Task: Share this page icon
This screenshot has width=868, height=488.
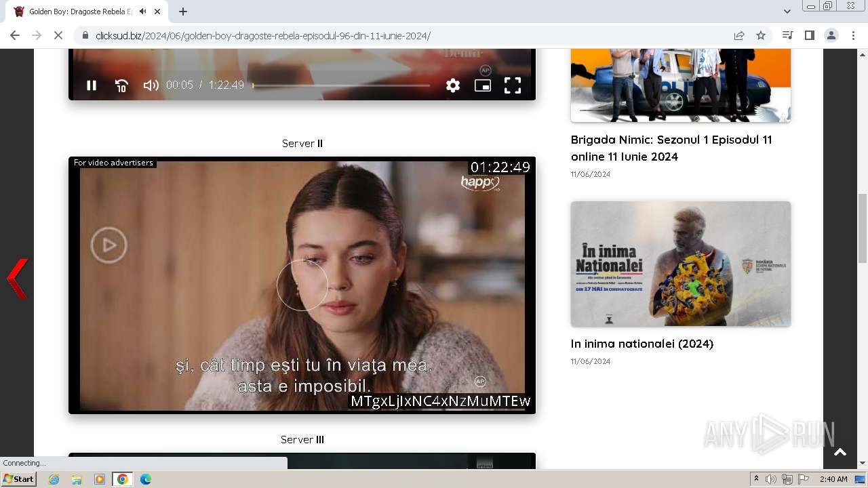Action: (x=739, y=35)
